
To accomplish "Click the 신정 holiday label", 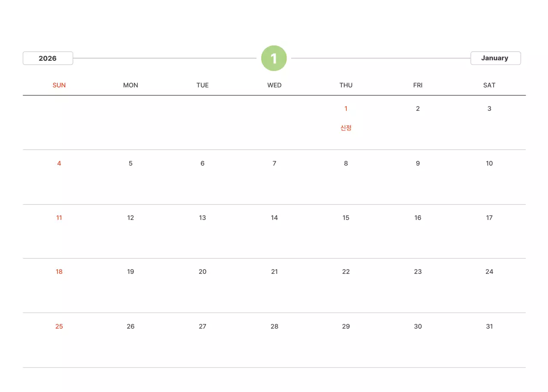I will pos(346,128).
